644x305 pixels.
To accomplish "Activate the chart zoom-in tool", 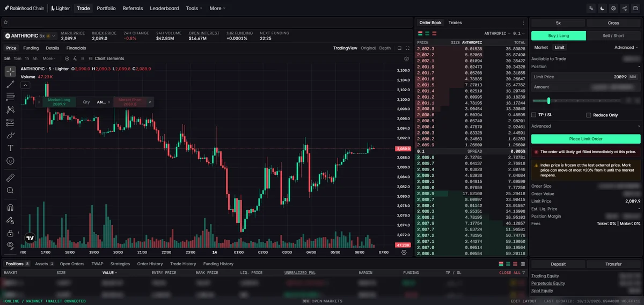I will (10, 190).
